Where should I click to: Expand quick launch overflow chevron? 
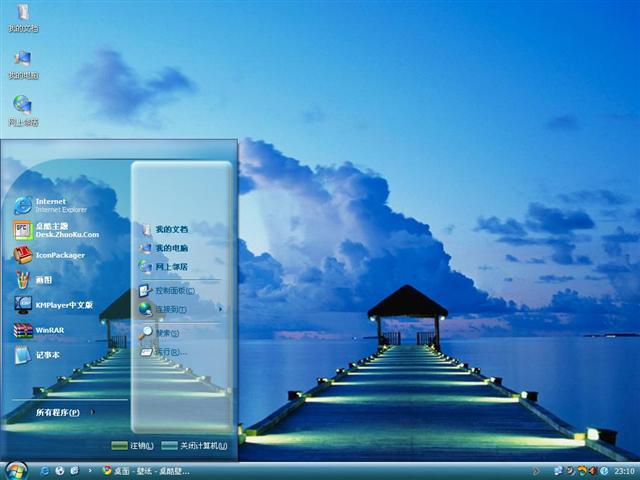click(90, 471)
